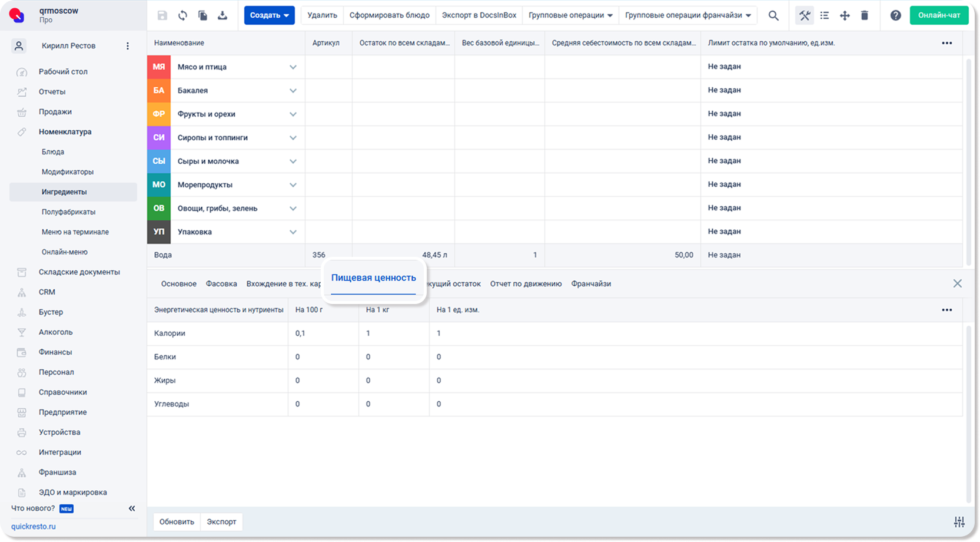Image resolution: width=980 pixels, height=542 pixels.
Task: Open the Создать dropdown button
Action: coord(270,15)
